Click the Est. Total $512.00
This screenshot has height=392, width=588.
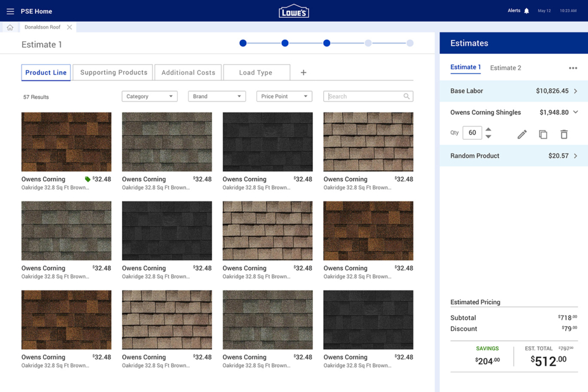click(549, 361)
